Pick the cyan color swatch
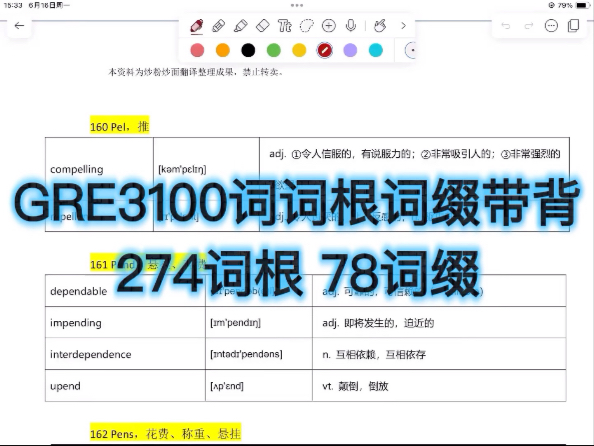 [x=376, y=50]
